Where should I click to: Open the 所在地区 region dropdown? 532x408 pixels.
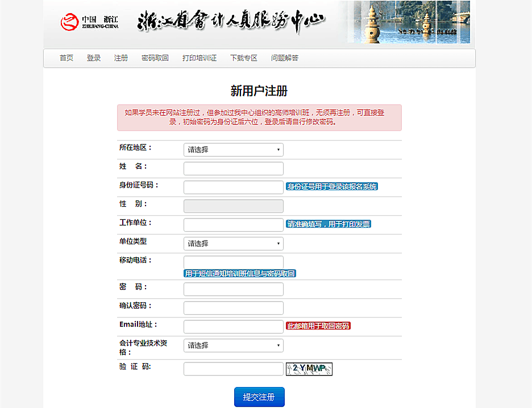pos(233,150)
